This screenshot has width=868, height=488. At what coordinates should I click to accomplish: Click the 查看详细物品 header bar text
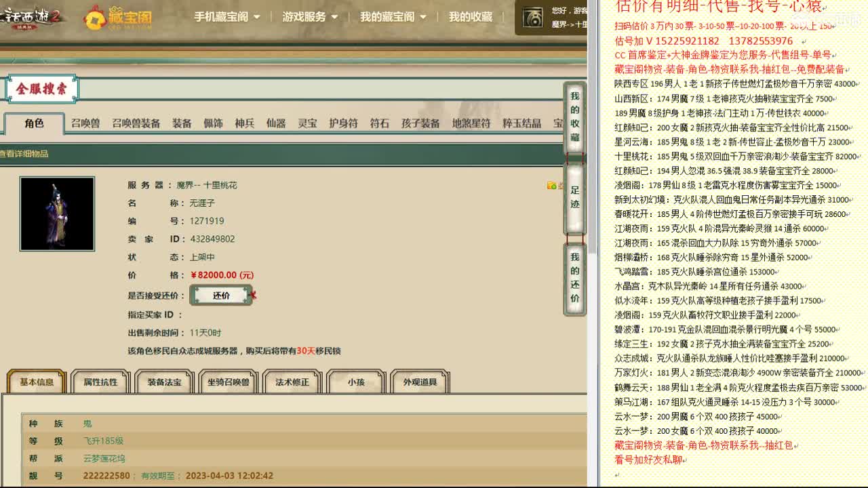24,154
